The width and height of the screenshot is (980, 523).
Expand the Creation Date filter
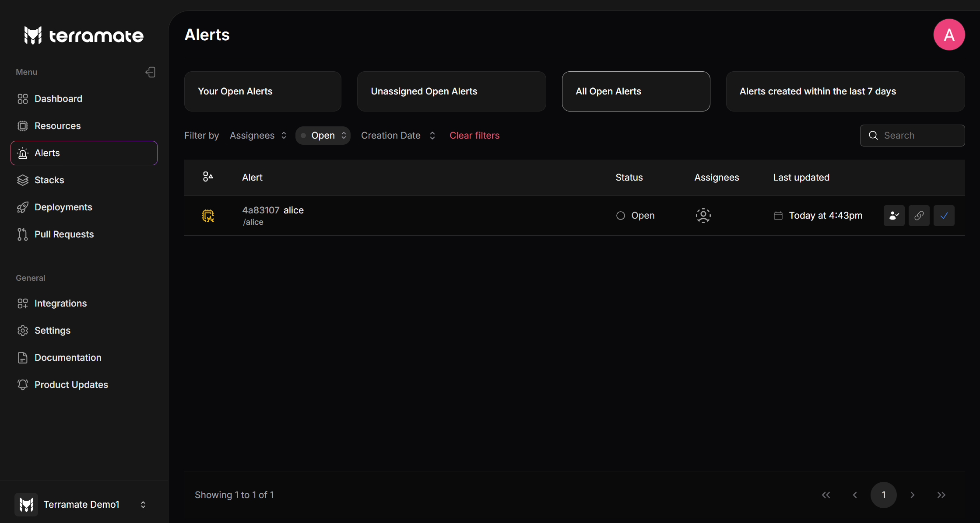click(x=397, y=136)
